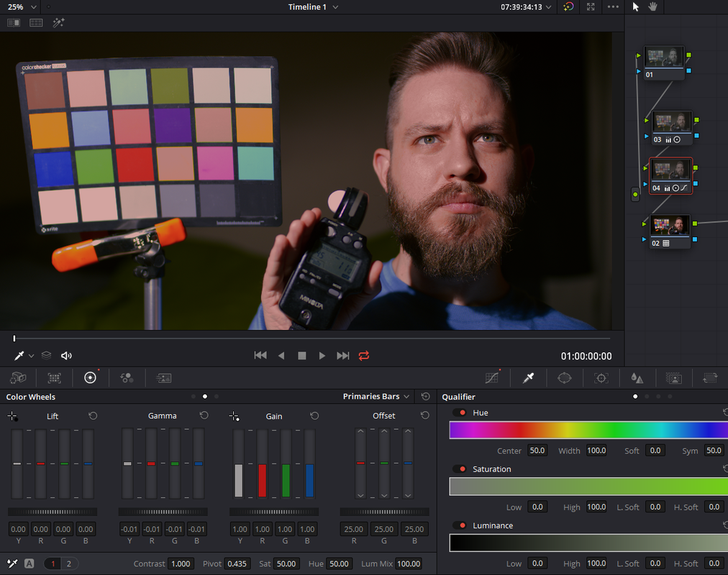This screenshot has width=728, height=575.
Task: Reset the Gamma bars
Action: 204,415
